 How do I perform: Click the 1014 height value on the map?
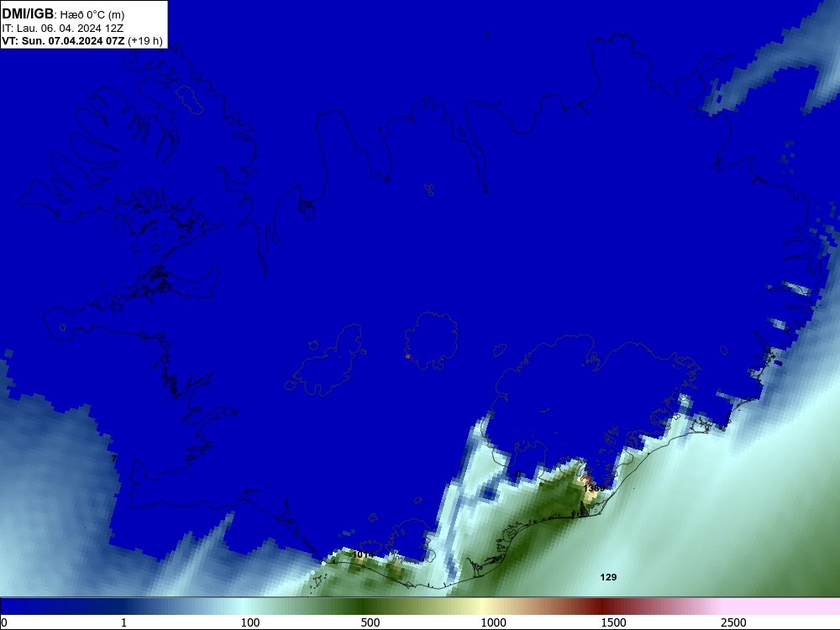pyautogui.click(x=363, y=554)
